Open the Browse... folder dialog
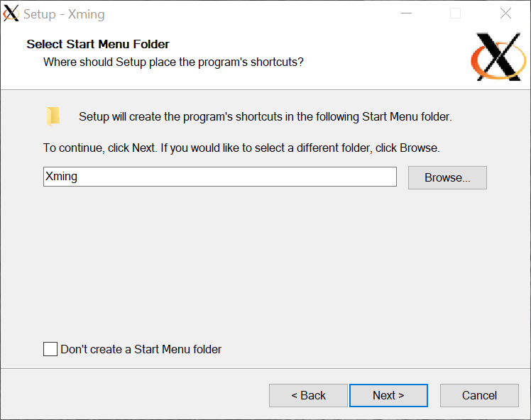 tap(447, 177)
